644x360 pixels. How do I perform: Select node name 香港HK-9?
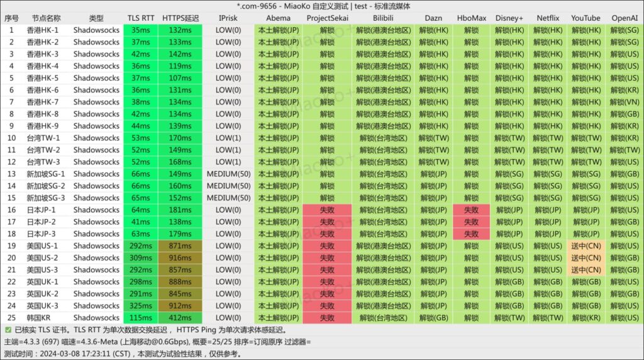(42, 126)
